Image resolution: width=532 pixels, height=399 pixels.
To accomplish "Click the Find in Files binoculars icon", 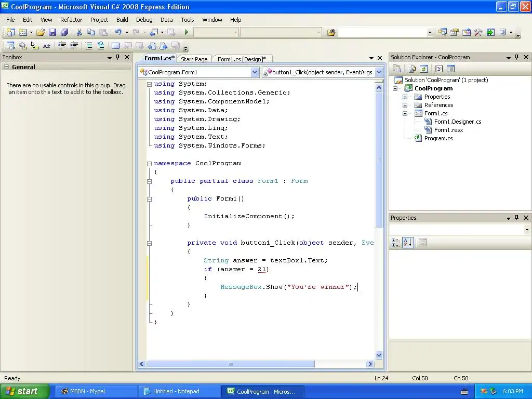I will (x=331, y=32).
